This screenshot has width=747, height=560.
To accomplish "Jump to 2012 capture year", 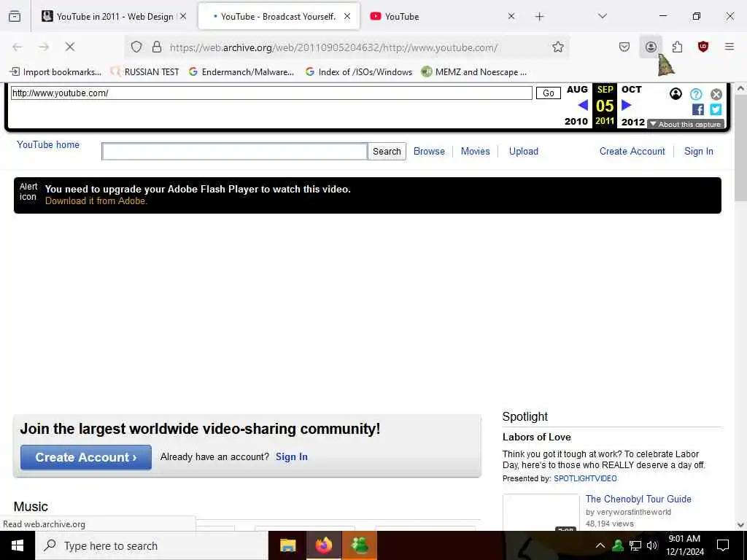I will click(x=632, y=122).
